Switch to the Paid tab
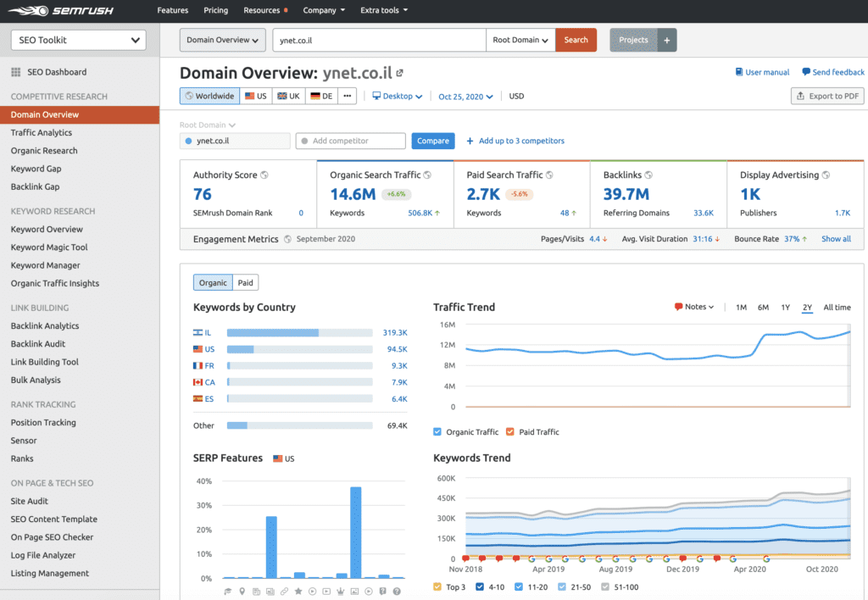The image size is (868, 600). point(245,283)
